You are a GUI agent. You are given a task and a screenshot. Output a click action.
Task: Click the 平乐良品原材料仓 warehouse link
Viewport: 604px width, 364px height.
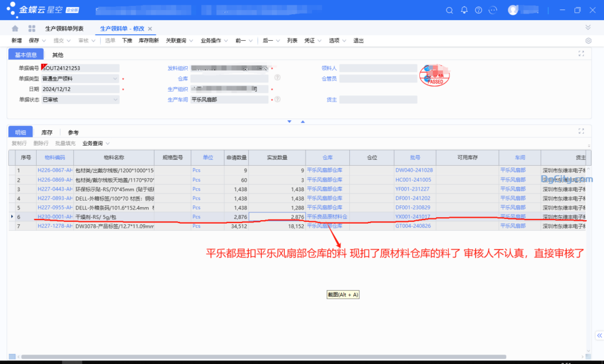click(327, 217)
